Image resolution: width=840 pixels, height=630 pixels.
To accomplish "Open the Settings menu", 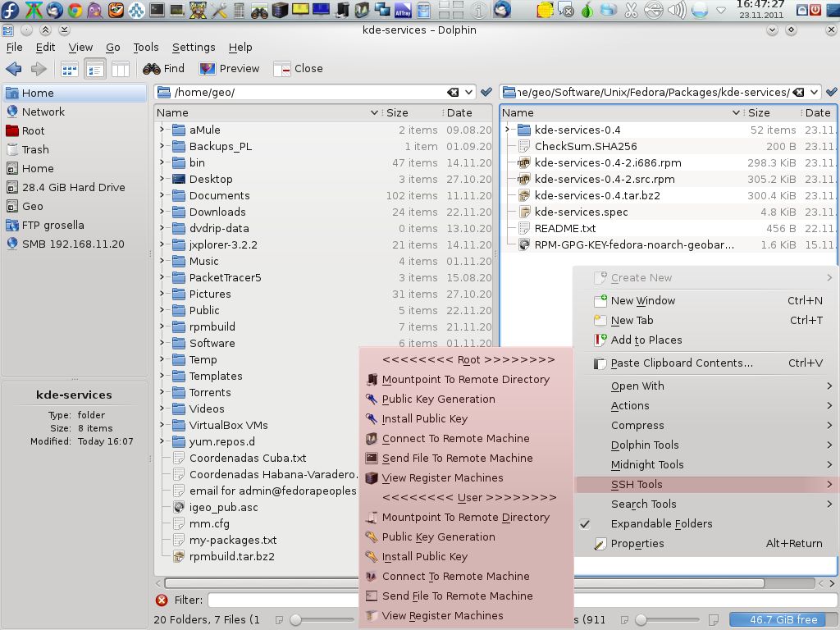I will tap(194, 47).
